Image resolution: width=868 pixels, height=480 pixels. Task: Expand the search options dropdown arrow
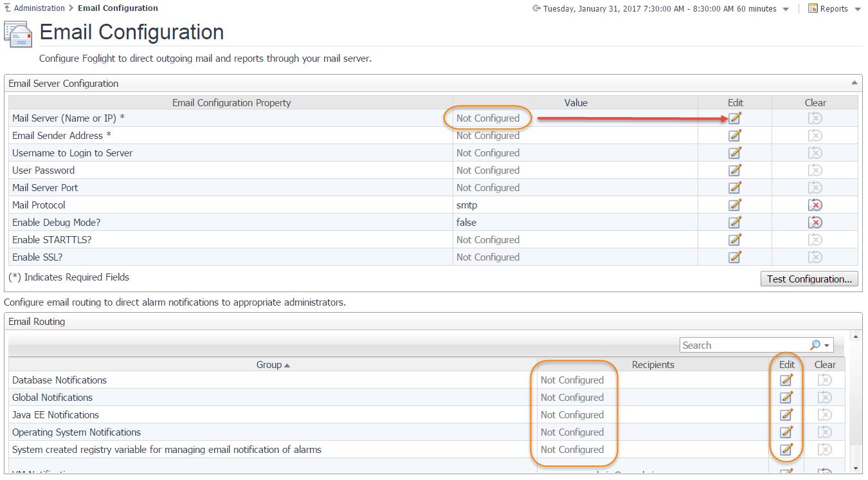point(827,346)
